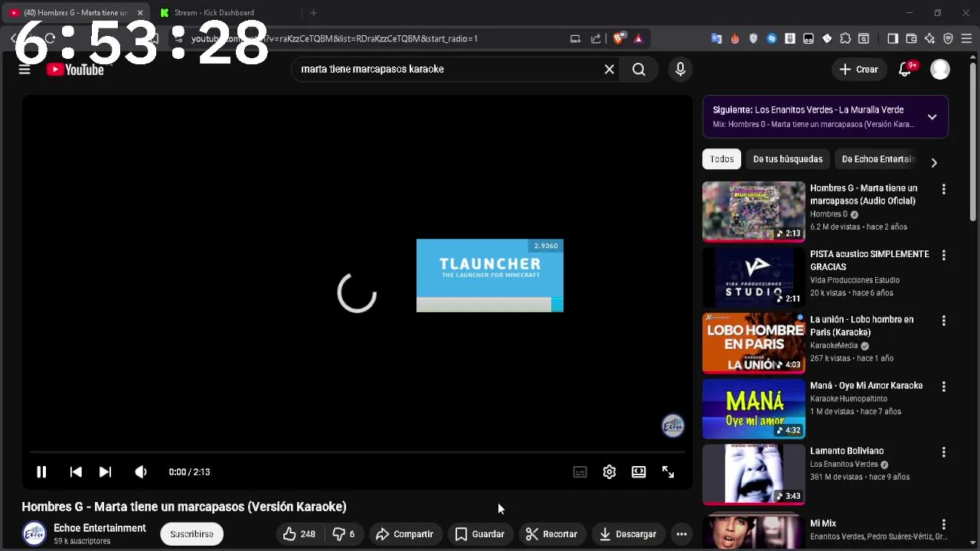Viewport: 980px width, 551px height.
Task: Open menu for Mi Mix
Action: point(943,525)
